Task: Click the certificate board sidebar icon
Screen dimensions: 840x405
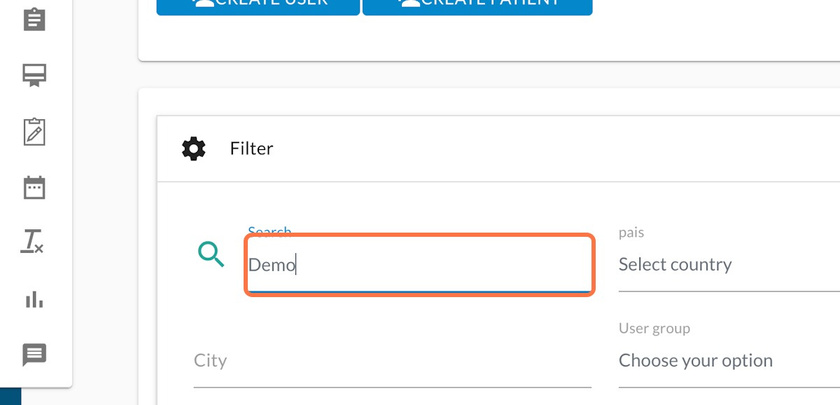Action: pyautogui.click(x=34, y=76)
